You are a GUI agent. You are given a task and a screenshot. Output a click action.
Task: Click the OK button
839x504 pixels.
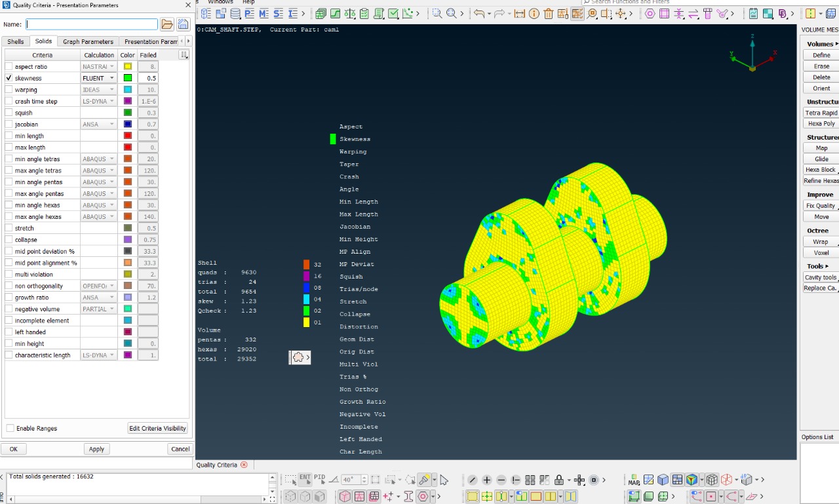(14, 449)
